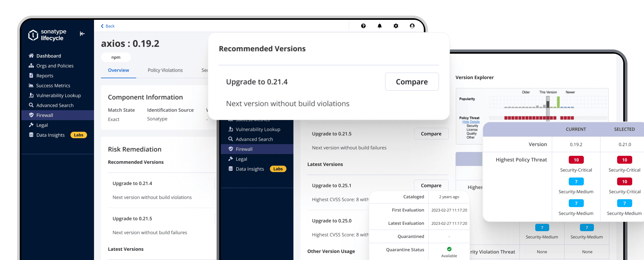
Task: Go back using the Back link
Action: click(108, 26)
